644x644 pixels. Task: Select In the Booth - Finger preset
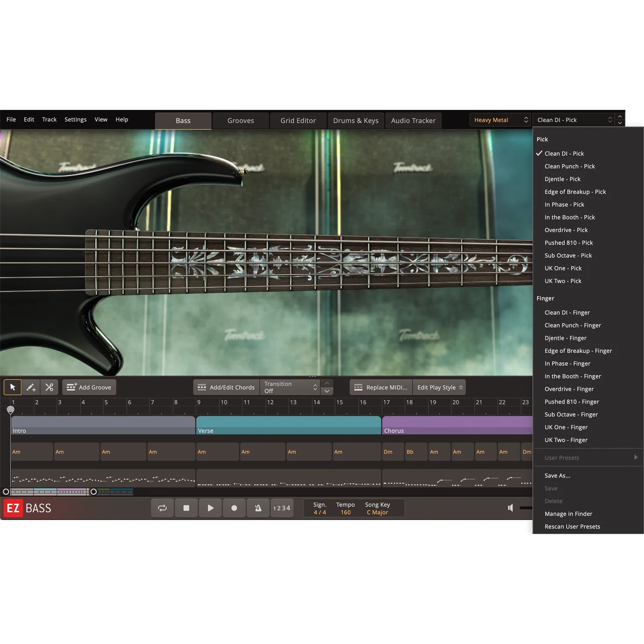(588, 376)
